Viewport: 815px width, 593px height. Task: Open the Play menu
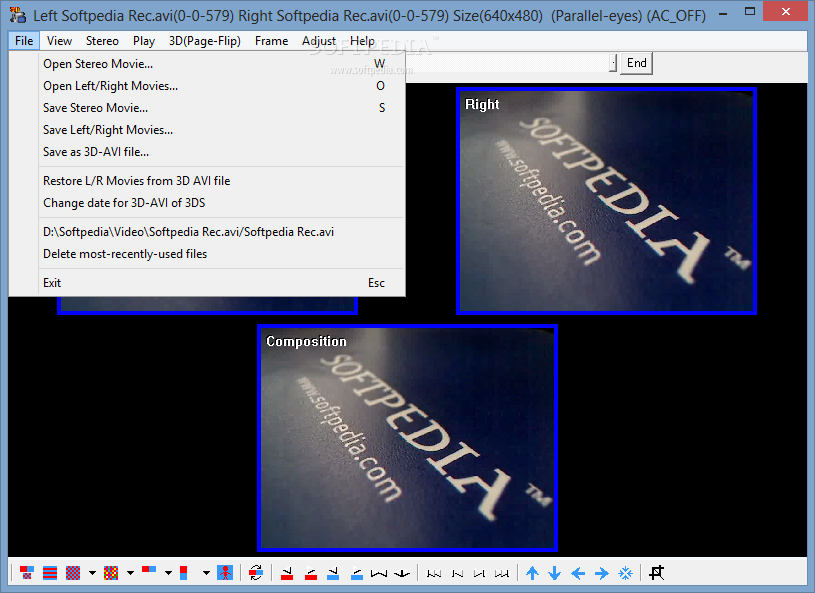(143, 41)
